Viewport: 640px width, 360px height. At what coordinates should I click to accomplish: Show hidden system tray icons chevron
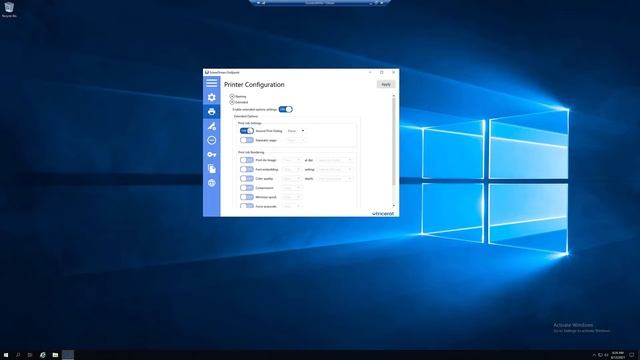(594, 355)
